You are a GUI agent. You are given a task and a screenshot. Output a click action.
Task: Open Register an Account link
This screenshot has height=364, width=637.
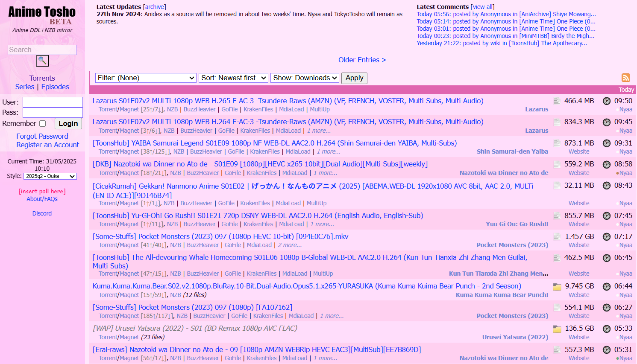(x=48, y=145)
